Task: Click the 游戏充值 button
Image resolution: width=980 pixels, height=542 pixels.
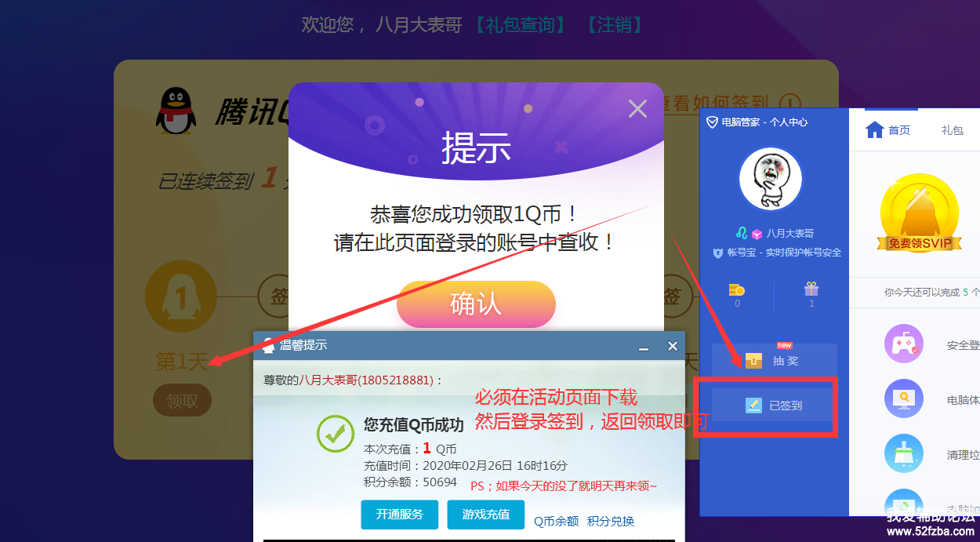Action: coord(486,515)
